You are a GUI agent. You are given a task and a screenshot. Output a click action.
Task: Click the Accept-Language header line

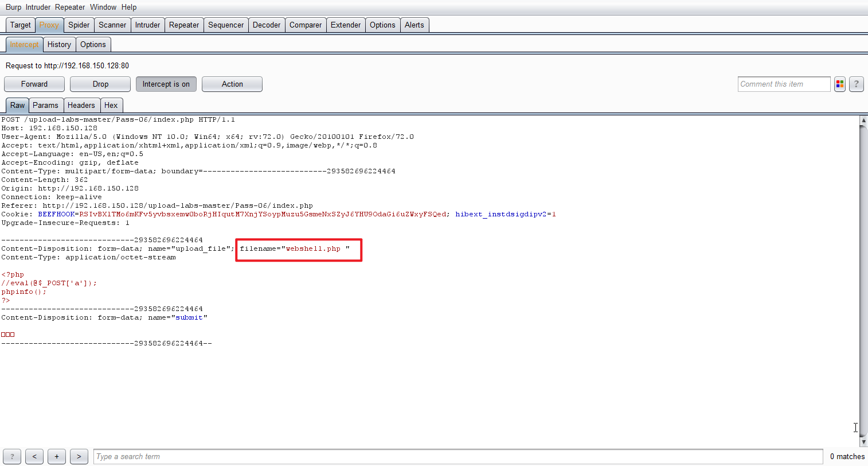72,154
